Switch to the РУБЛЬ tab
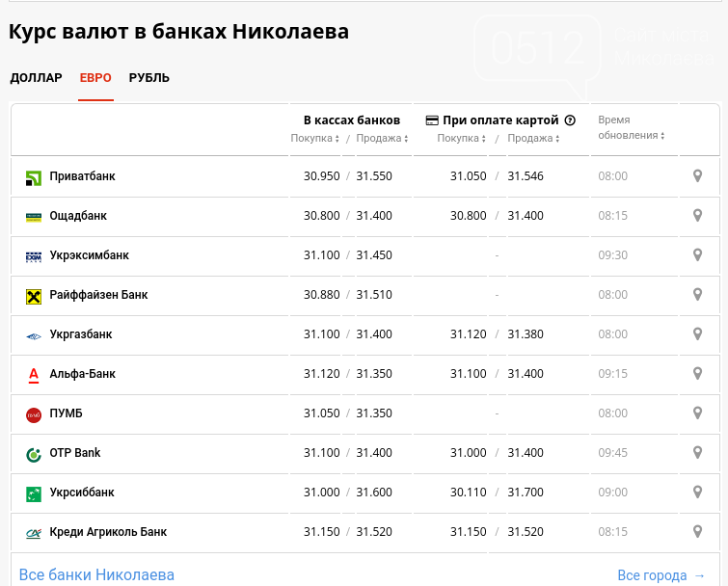728x586 pixels. click(149, 77)
